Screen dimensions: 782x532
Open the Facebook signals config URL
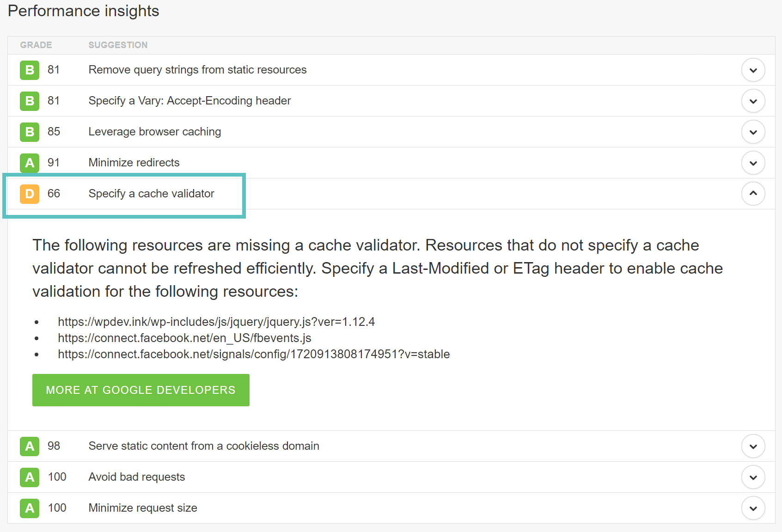254,354
